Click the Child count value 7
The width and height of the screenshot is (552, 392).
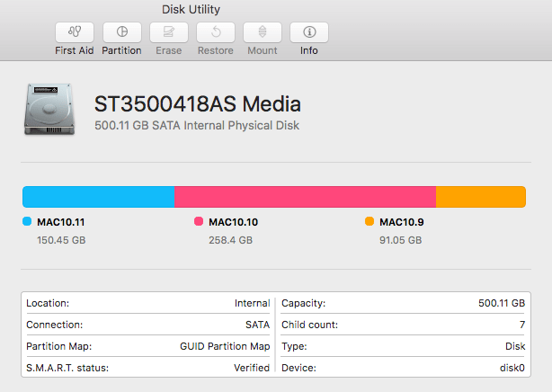pos(522,325)
